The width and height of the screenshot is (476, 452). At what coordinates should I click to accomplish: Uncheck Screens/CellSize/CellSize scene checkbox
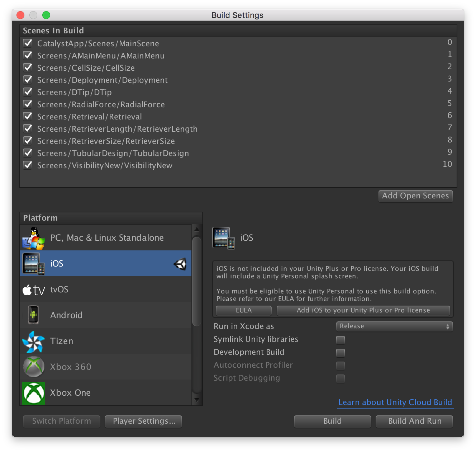[28, 67]
